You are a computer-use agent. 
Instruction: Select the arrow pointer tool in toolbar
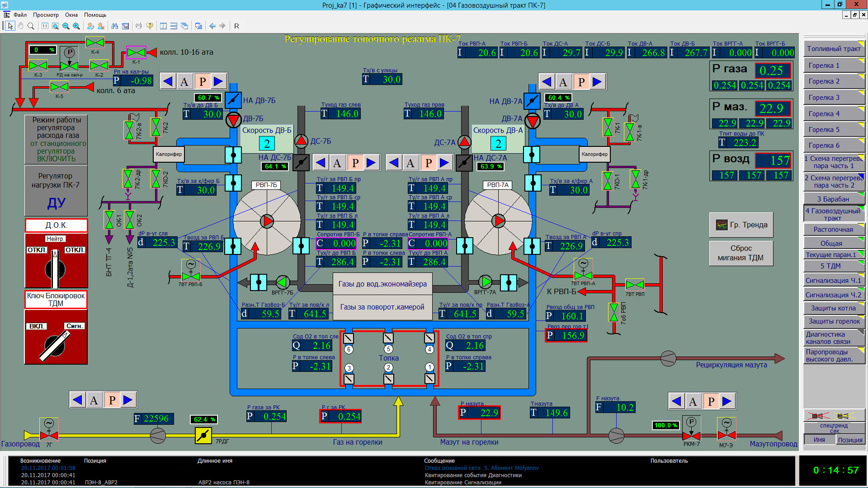click(x=10, y=26)
